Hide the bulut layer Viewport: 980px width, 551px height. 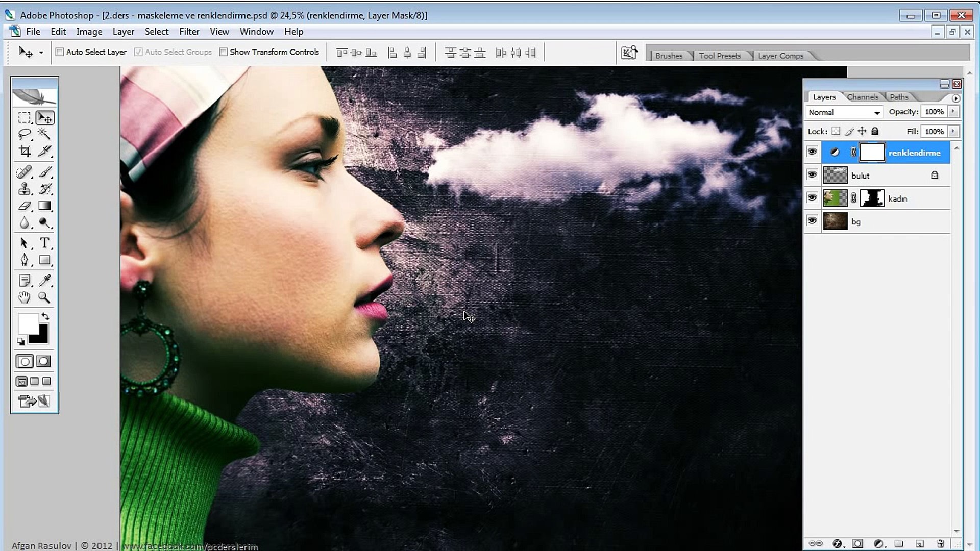[x=812, y=175]
